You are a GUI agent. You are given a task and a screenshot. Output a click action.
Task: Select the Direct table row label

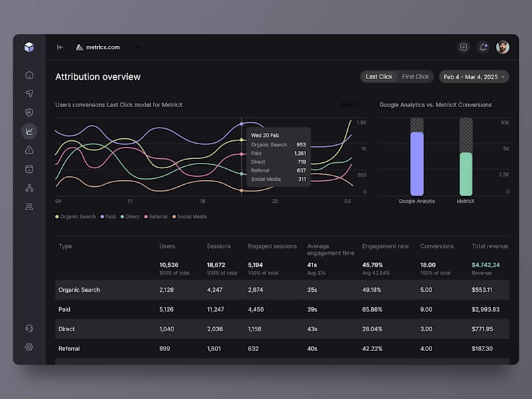66,329
